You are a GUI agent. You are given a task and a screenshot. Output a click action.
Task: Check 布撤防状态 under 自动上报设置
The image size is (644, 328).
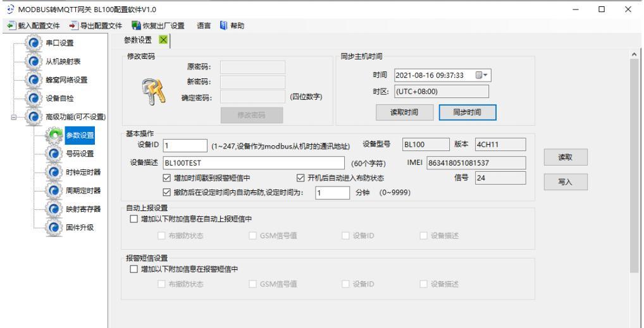161,236
